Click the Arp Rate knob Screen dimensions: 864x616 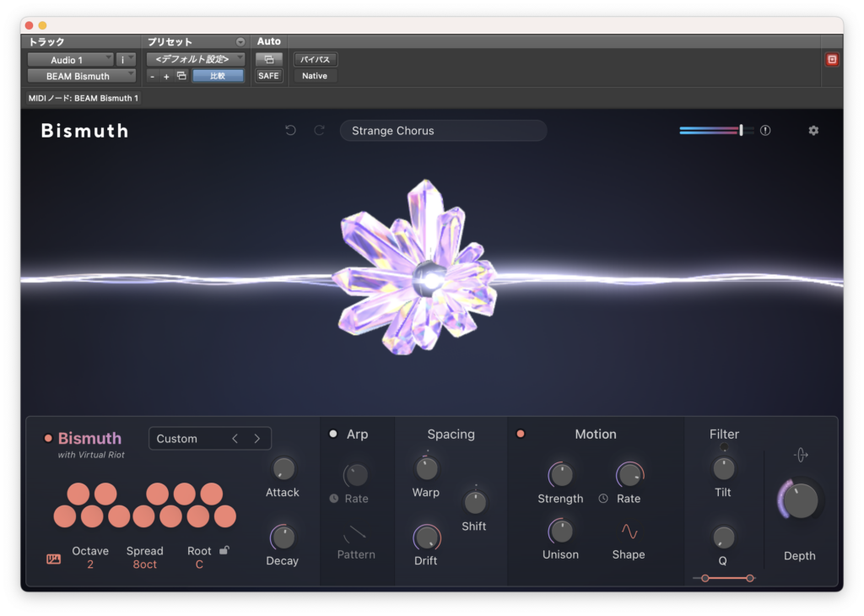coord(355,475)
